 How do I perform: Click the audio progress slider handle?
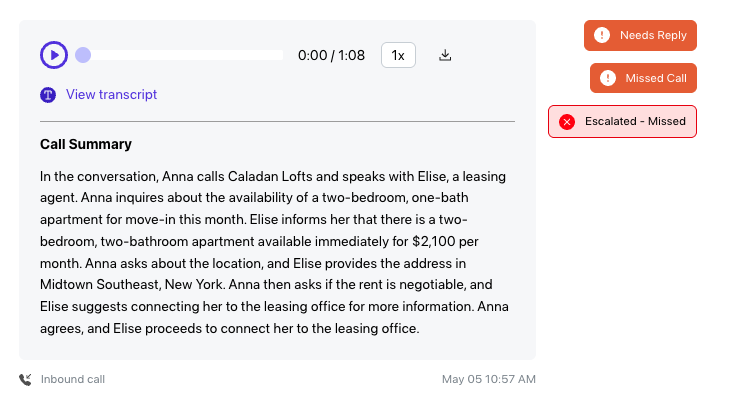point(83,55)
